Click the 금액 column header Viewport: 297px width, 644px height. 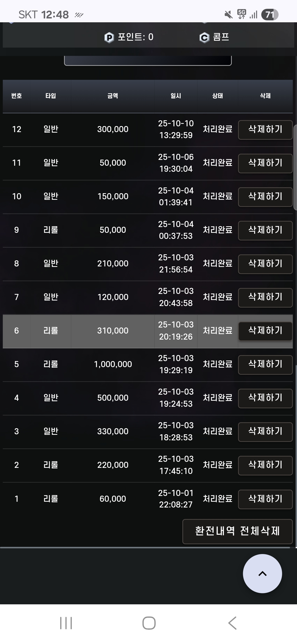tap(113, 96)
